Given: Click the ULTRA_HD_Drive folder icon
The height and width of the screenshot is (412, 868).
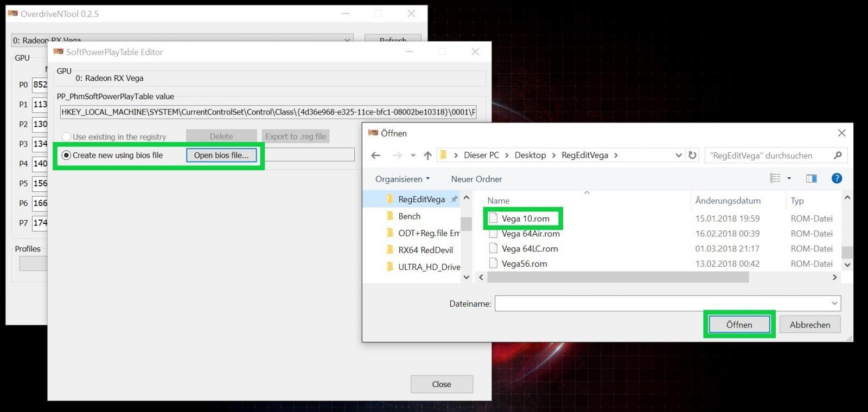Looking at the screenshot, I should (x=390, y=267).
